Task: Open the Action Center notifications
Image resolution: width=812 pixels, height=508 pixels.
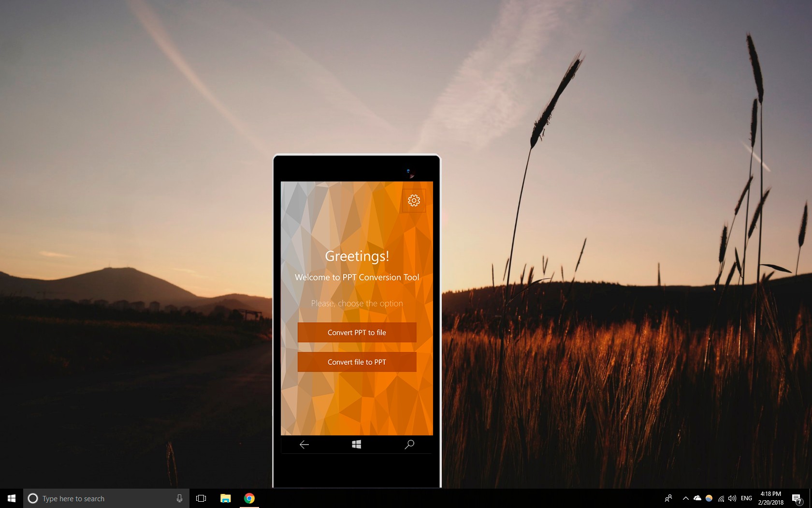Action: click(x=797, y=498)
